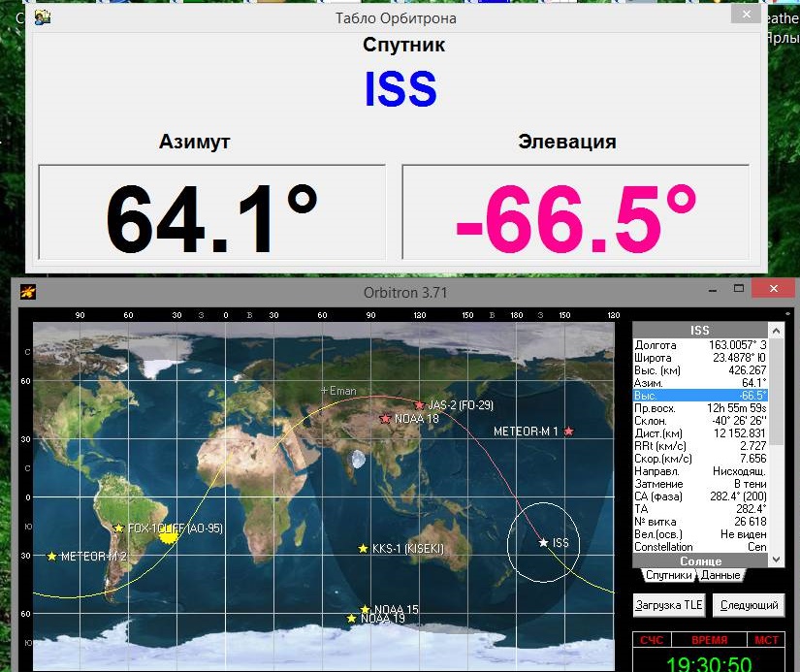Select the Вел.(осв.) Не виден row
This screenshot has height=672, width=800.
click(700, 533)
